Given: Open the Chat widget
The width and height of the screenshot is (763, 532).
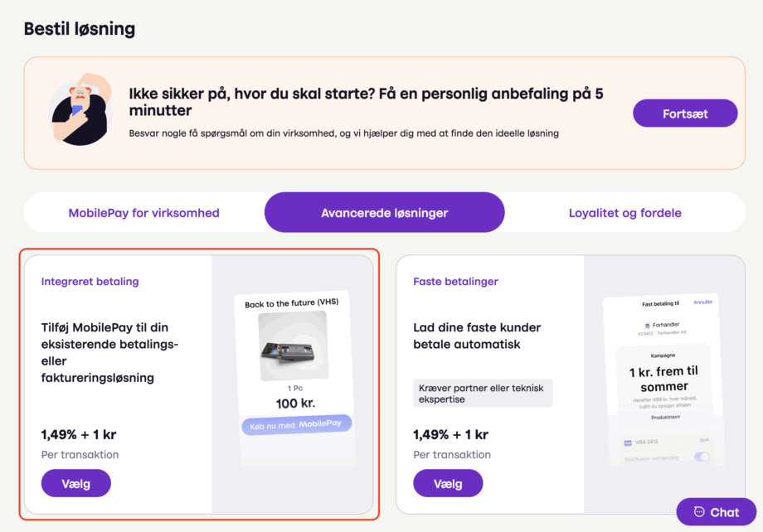Looking at the screenshot, I should (716, 512).
